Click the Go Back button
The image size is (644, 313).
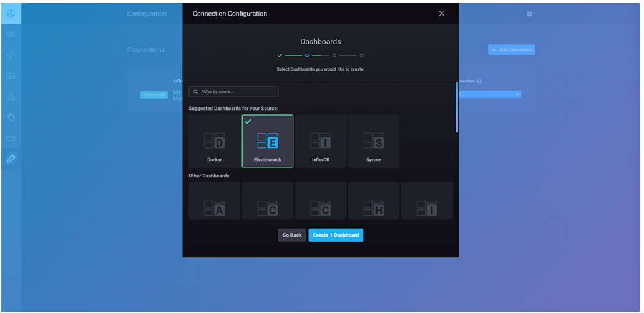[292, 236]
